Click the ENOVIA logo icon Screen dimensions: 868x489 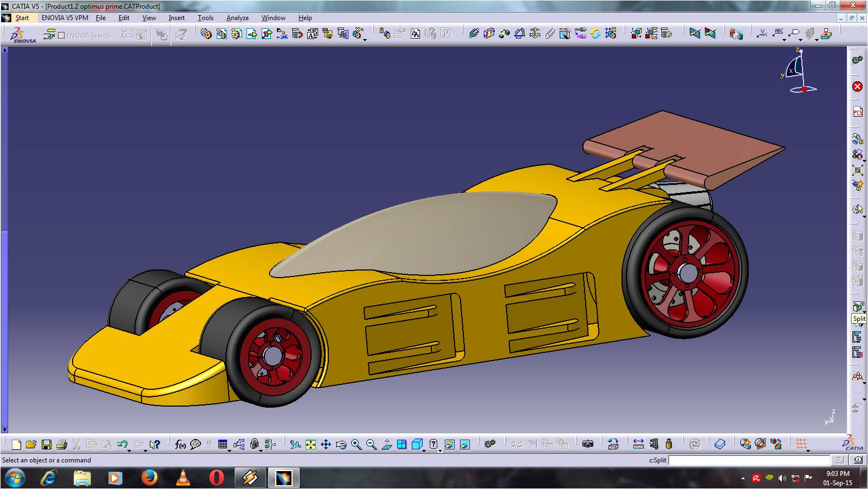click(23, 35)
